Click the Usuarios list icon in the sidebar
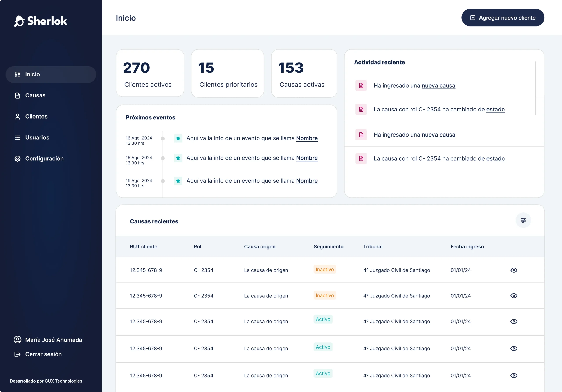The height and width of the screenshot is (392, 562). (x=17, y=138)
